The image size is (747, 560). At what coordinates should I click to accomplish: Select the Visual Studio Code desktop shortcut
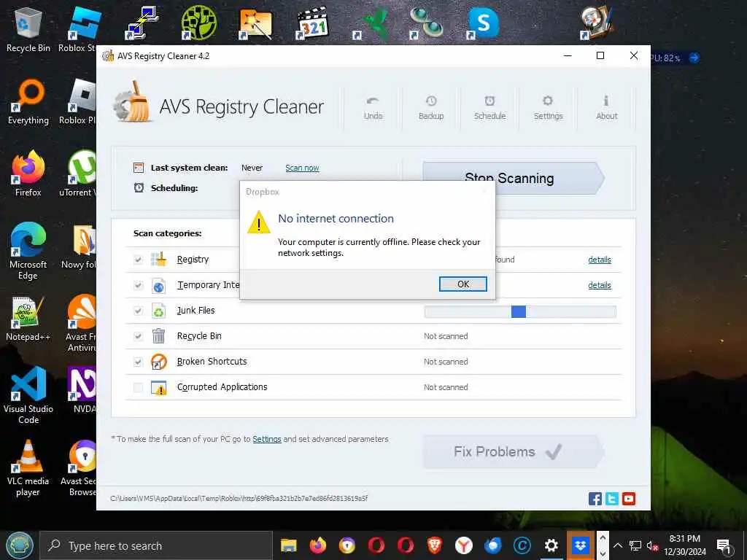point(28,395)
